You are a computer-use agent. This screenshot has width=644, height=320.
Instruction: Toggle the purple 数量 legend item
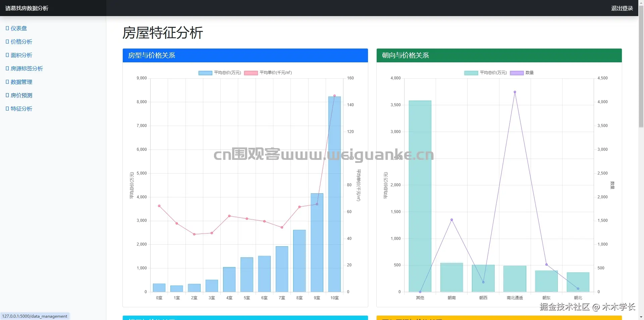coord(522,73)
